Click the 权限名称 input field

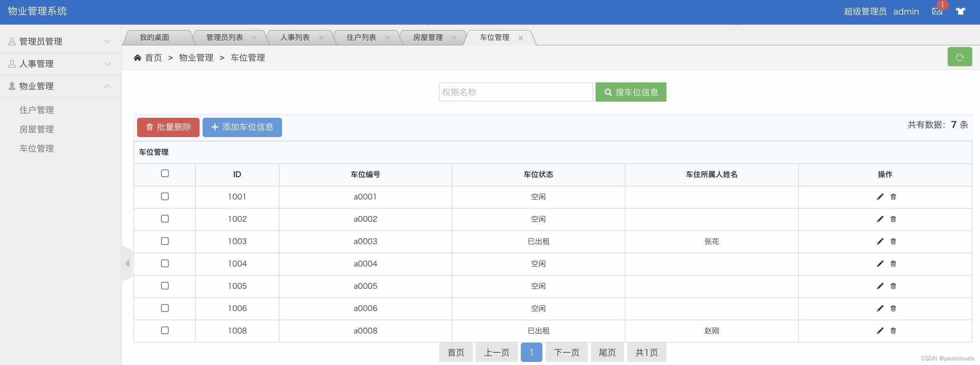516,92
